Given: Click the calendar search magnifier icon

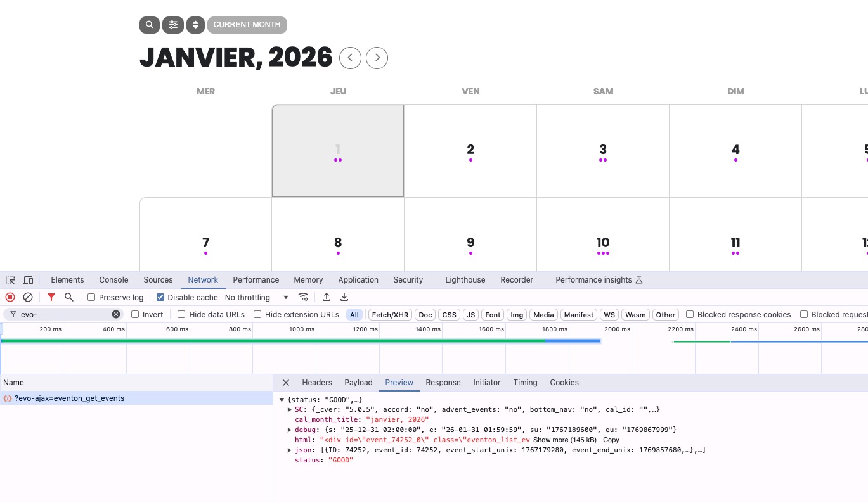Looking at the screenshot, I should click(x=149, y=25).
